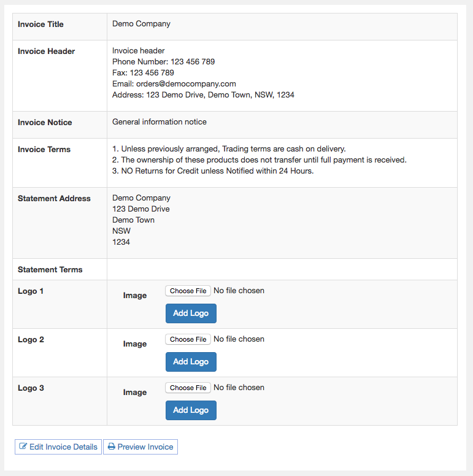Click the printer icon on Preview Invoice
Viewport: 473px width, 476px height.
click(111, 447)
